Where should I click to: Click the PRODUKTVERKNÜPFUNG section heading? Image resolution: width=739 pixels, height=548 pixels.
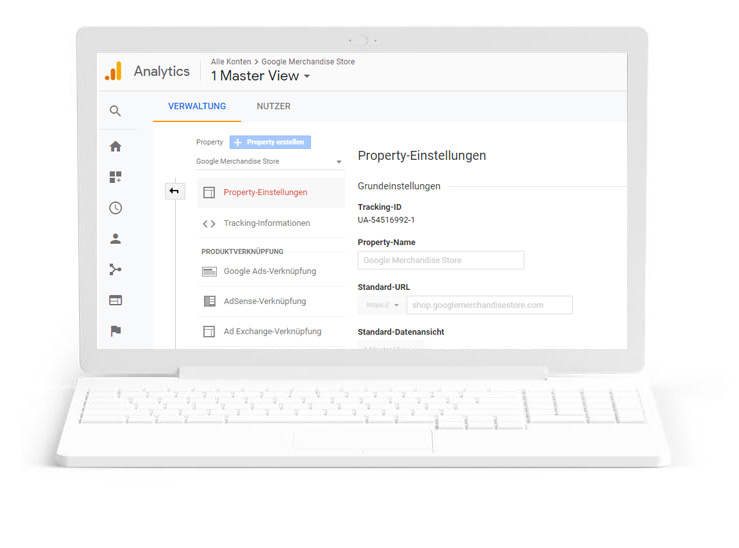coord(242,252)
